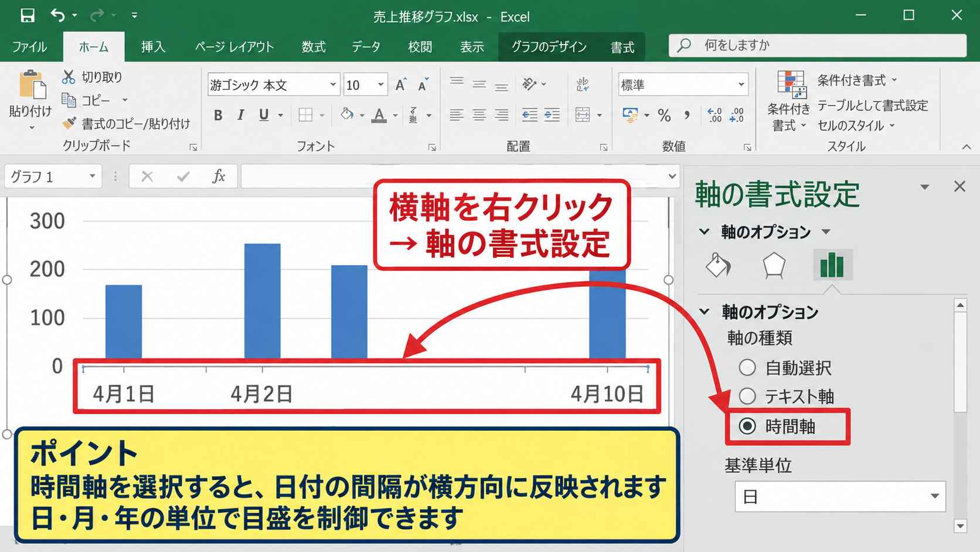Viewport: 980px width, 552px height.
Task: Click the formula bar input field
Action: click(460, 176)
